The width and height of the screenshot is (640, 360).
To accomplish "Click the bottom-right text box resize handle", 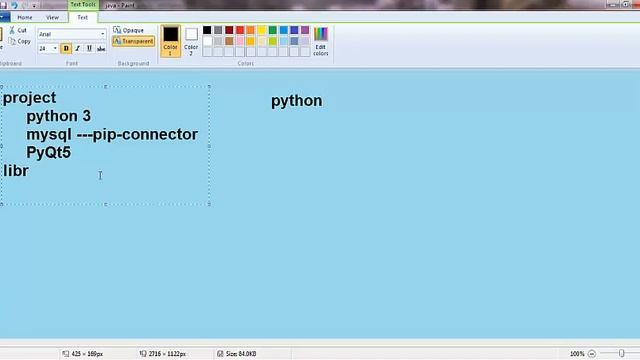I will coord(209,204).
